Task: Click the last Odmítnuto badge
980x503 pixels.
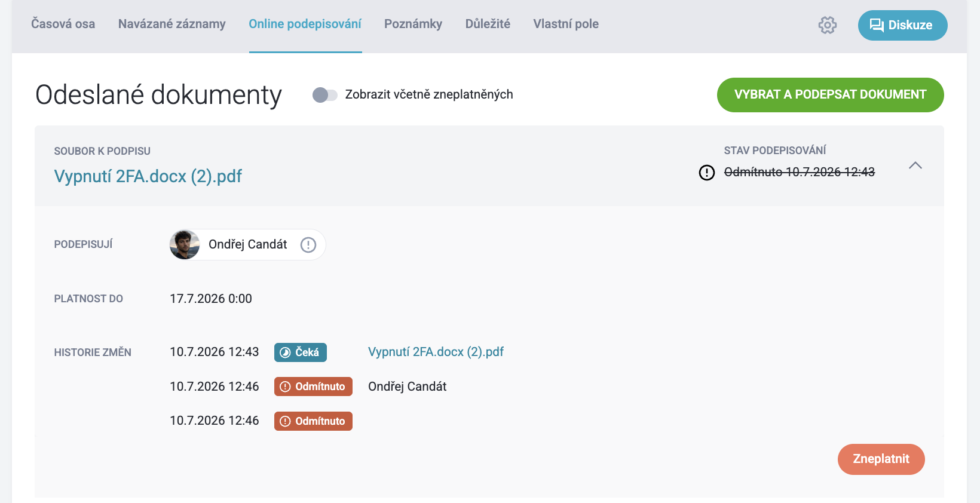Action: [x=313, y=421]
